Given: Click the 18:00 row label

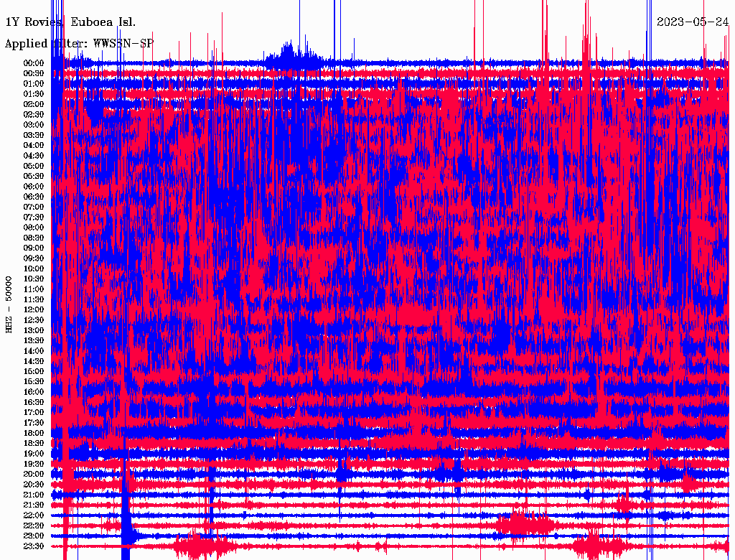Looking at the screenshot, I should (34, 433).
